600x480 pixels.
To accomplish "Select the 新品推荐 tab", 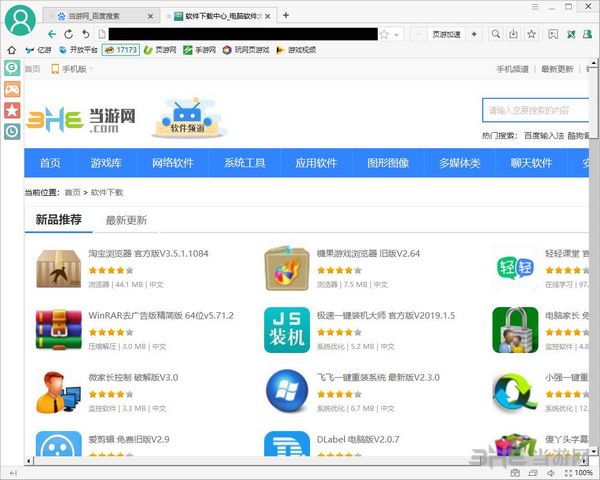I will point(59,219).
